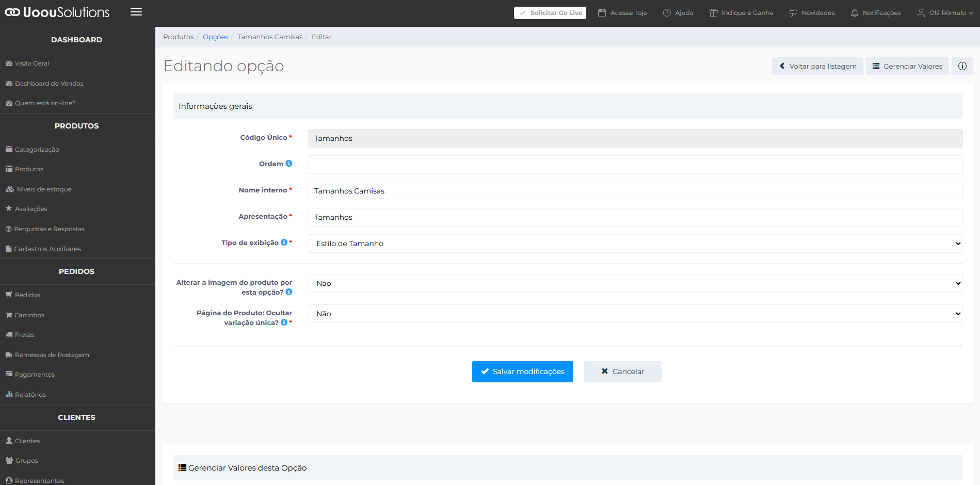Click the Código Único field

point(635,138)
